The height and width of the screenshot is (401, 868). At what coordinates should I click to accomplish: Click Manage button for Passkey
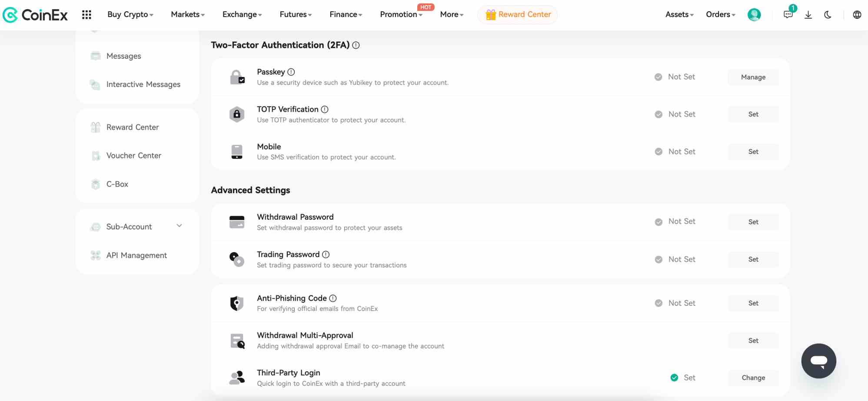tap(753, 77)
